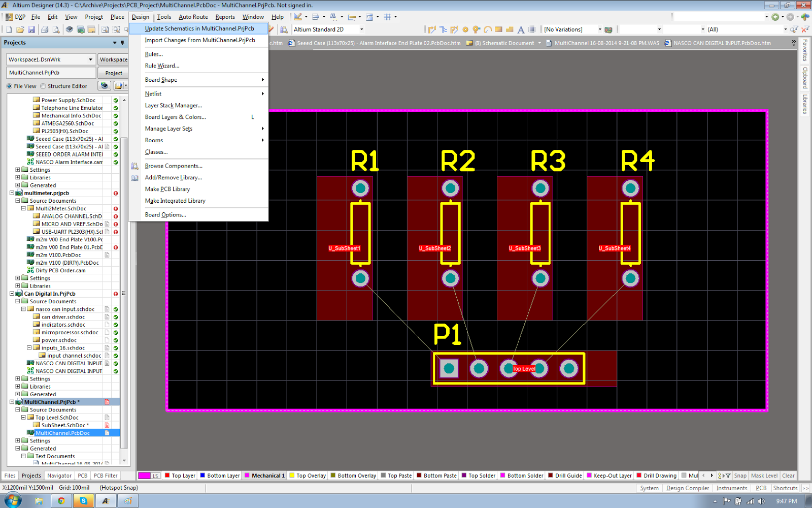This screenshot has width=812, height=508.
Task: Open the Altium Standard 2D view dropdown
Action: tap(361, 29)
